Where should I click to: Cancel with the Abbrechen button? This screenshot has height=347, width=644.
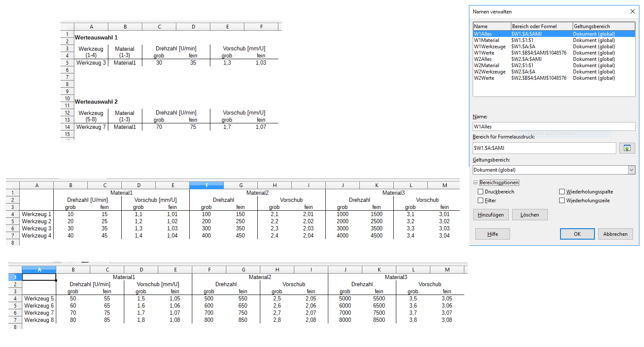(x=615, y=234)
